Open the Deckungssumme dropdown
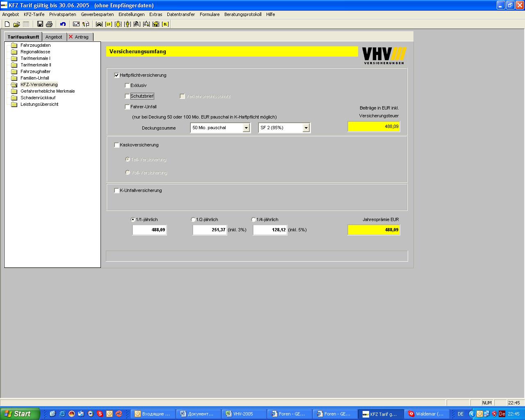Screen dimensions: 525x420 (x=246, y=128)
